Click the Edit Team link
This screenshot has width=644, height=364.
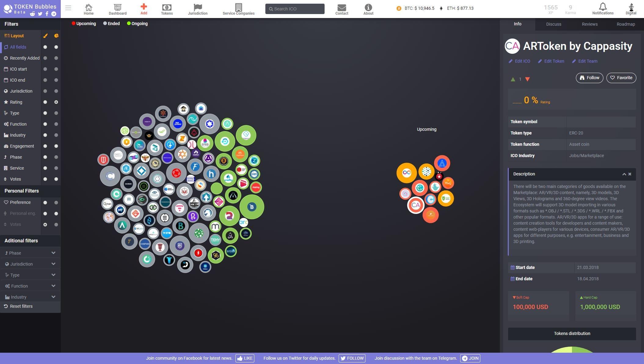(585, 61)
